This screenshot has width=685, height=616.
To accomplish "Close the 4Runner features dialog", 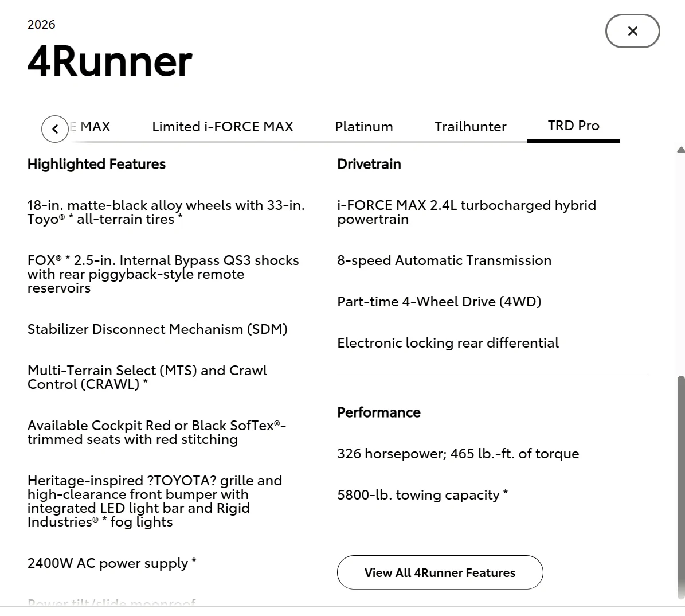I will (x=632, y=31).
